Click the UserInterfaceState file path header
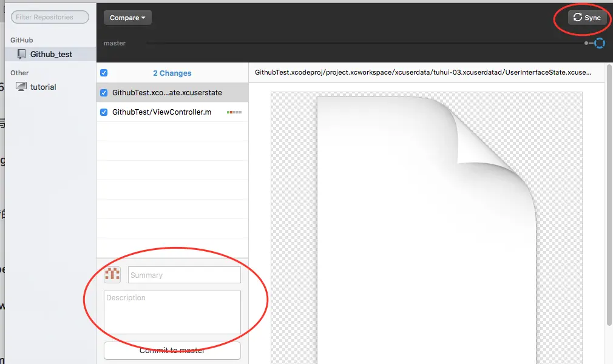Image resolution: width=613 pixels, height=364 pixels. click(x=423, y=72)
